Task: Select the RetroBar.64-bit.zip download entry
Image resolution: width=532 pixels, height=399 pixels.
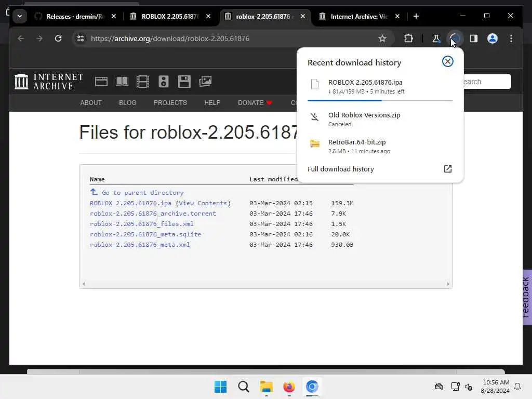Action: pos(380,146)
